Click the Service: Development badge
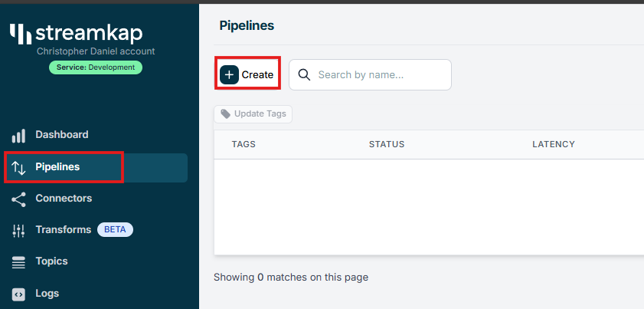Image resolution: width=644 pixels, height=309 pixels. point(96,67)
